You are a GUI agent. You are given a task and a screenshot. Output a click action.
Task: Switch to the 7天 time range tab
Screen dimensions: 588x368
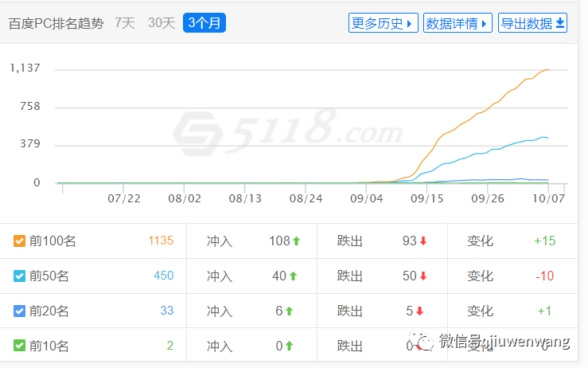(124, 23)
